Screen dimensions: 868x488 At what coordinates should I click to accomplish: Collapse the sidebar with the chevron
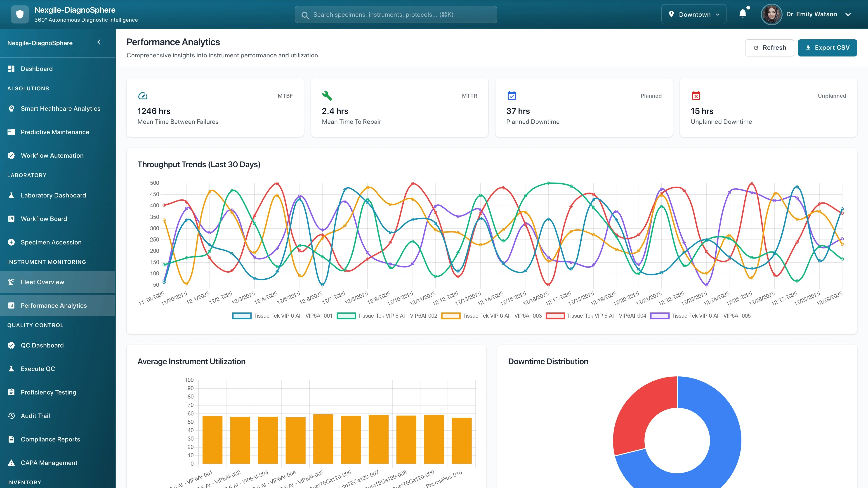click(99, 42)
